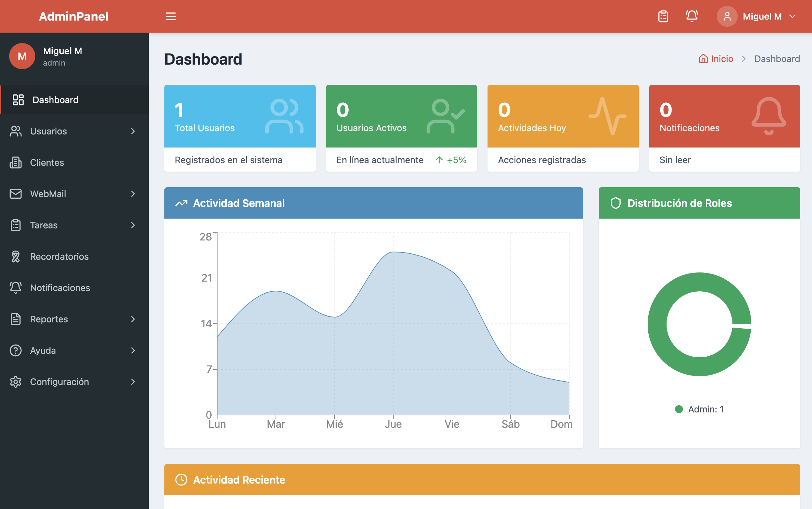Open WebMail label in sidebar menu

(x=48, y=193)
